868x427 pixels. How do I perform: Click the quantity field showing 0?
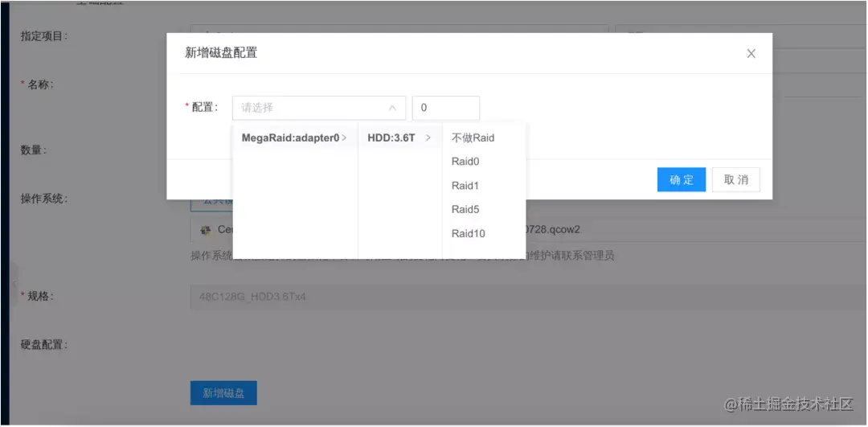point(445,108)
